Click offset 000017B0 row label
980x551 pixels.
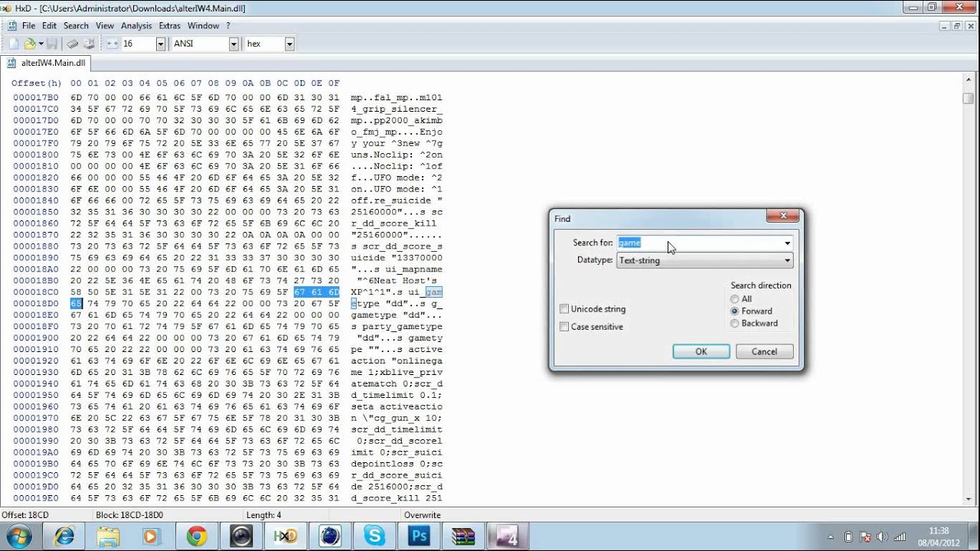coord(35,97)
